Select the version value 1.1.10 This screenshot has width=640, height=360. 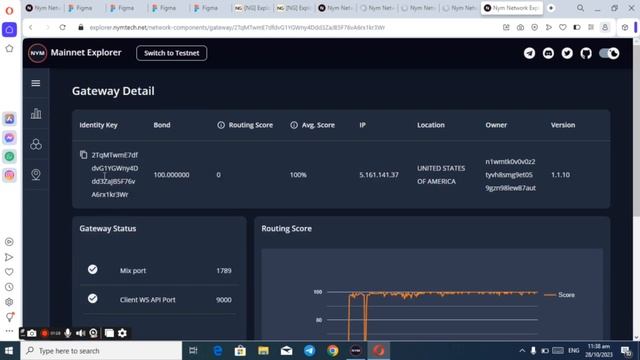coord(560,175)
